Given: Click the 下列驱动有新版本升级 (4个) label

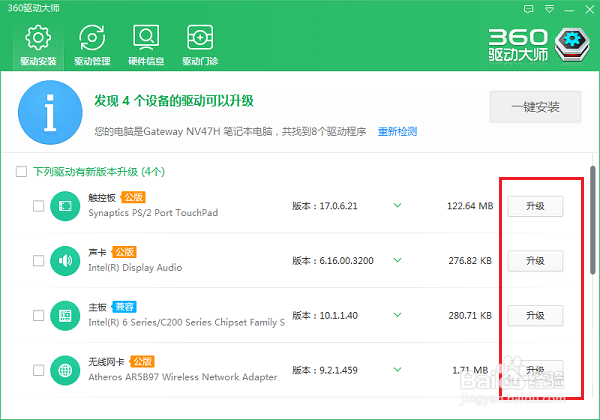Looking at the screenshot, I should 99,172.
